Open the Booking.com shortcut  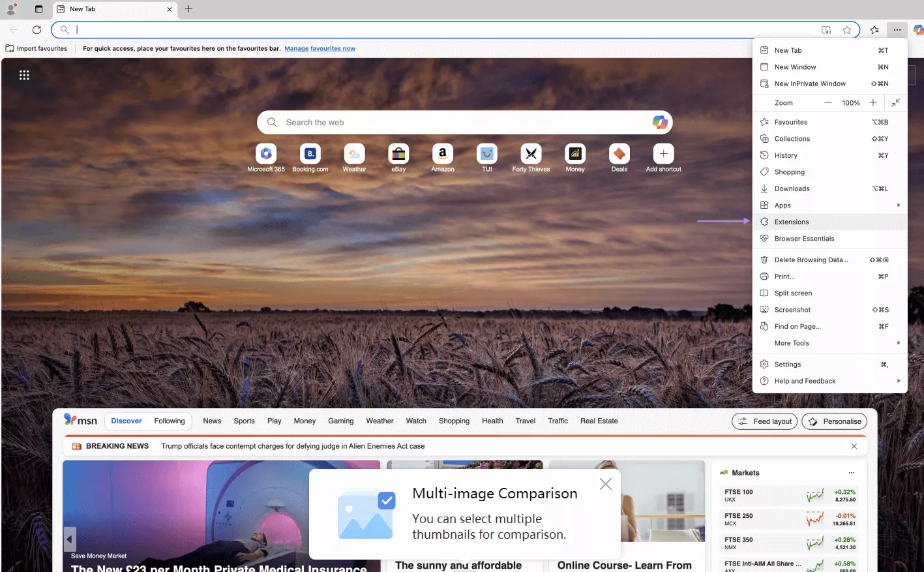[310, 155]
